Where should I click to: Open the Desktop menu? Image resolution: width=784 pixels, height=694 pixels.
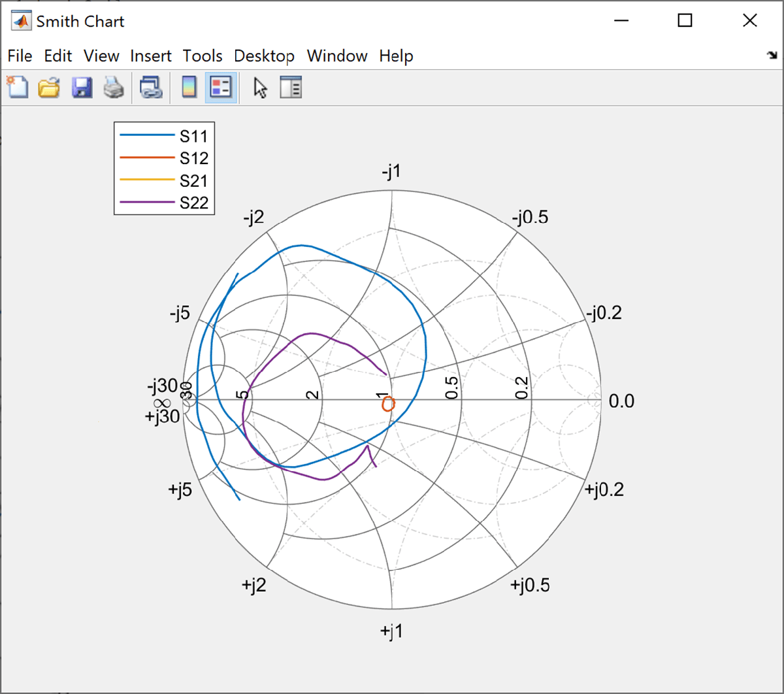pos(264,56)
